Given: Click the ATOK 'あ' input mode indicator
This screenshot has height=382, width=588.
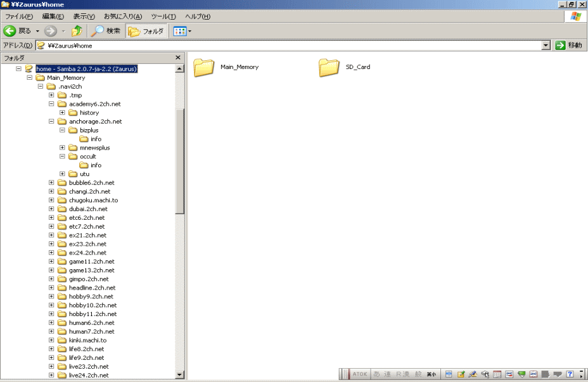Looking at the screenshot, I should [376, 374].
